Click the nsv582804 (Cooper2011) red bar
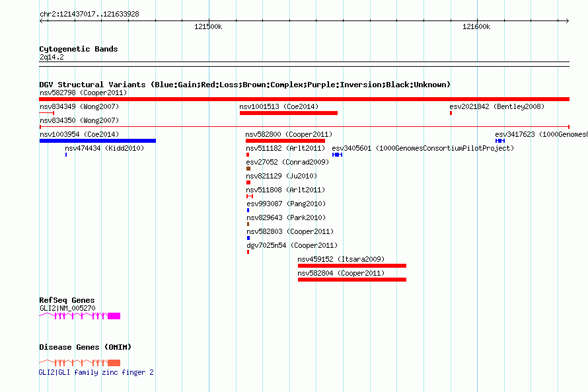This screenshot has width=588, height=392. tap(352, 280)
